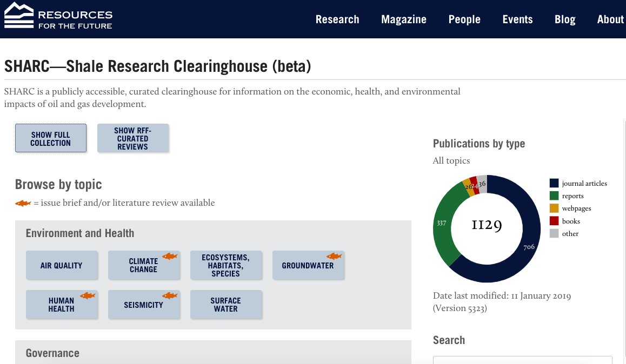Viewport: 626px width, 364px height.
Task: Select the Ecosystems, Habitats, Species topic
Action: 226,265
